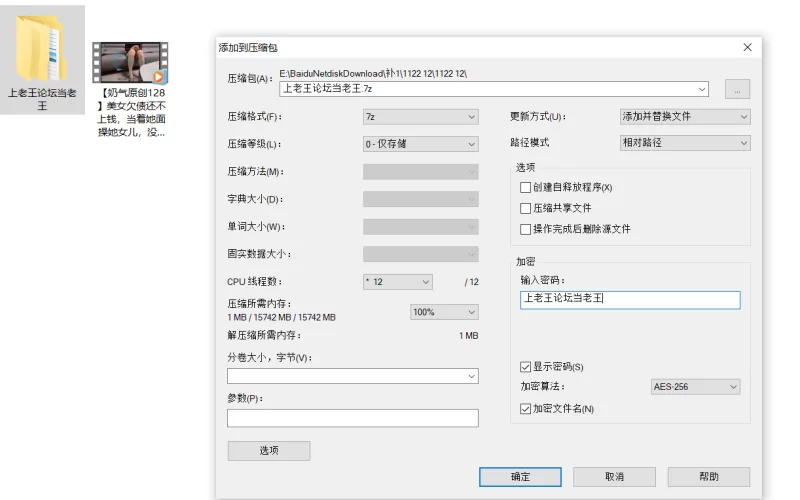Image resolution: width=800 pixels, height=500 pixels.
Task: Toggle 压缩共享文件 checkbox
Action: coord(526,208)
